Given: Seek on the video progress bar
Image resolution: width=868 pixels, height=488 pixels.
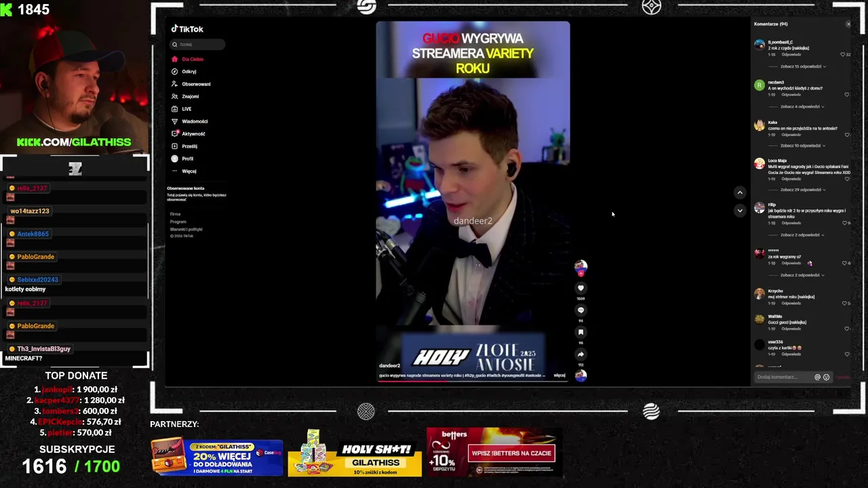Looking at the screenshot, I should 473,380.
